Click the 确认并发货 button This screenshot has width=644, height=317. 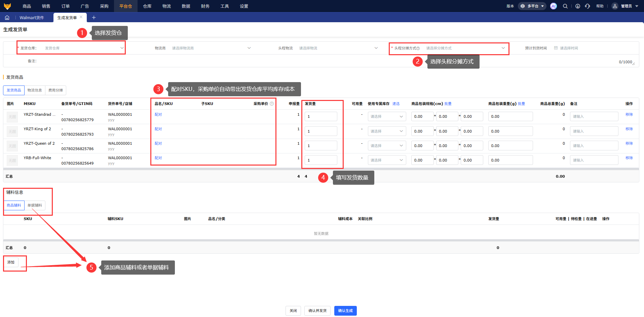(317, 311)
